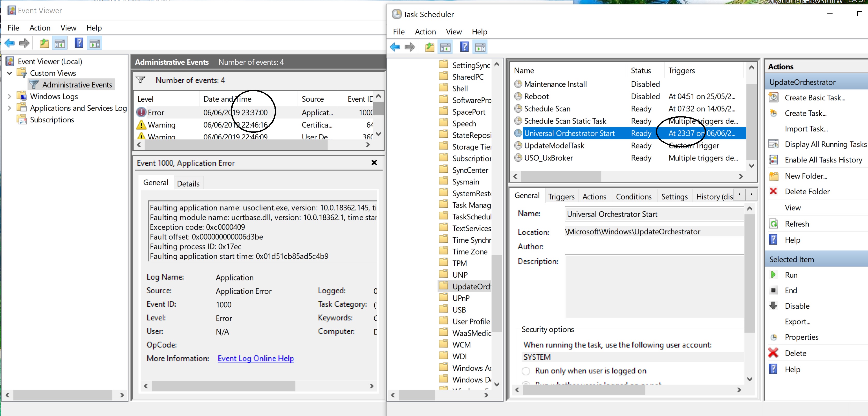The image size is (868, 416).
Task: Switch to Conditions tab of the task
Action: pos(634,196)
